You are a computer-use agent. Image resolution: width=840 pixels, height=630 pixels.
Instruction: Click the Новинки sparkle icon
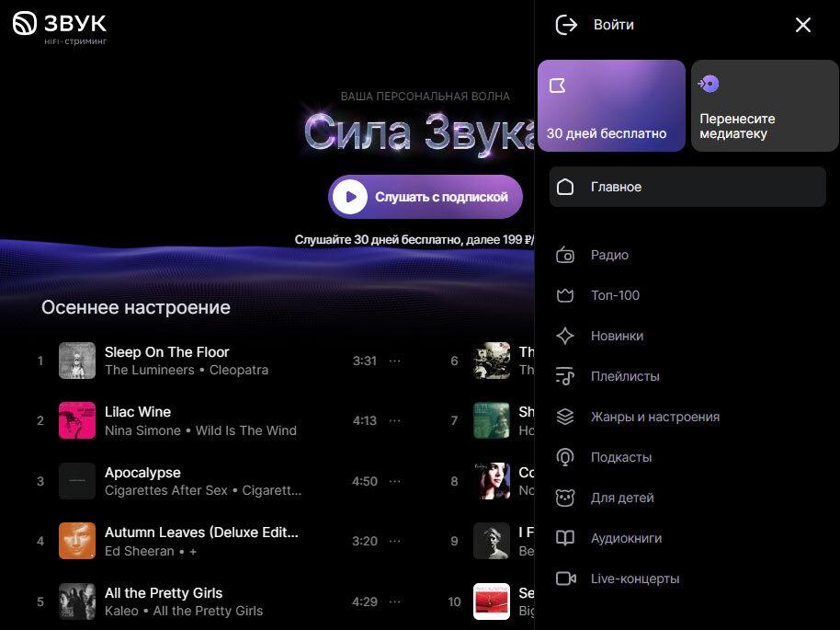[566, 336]
